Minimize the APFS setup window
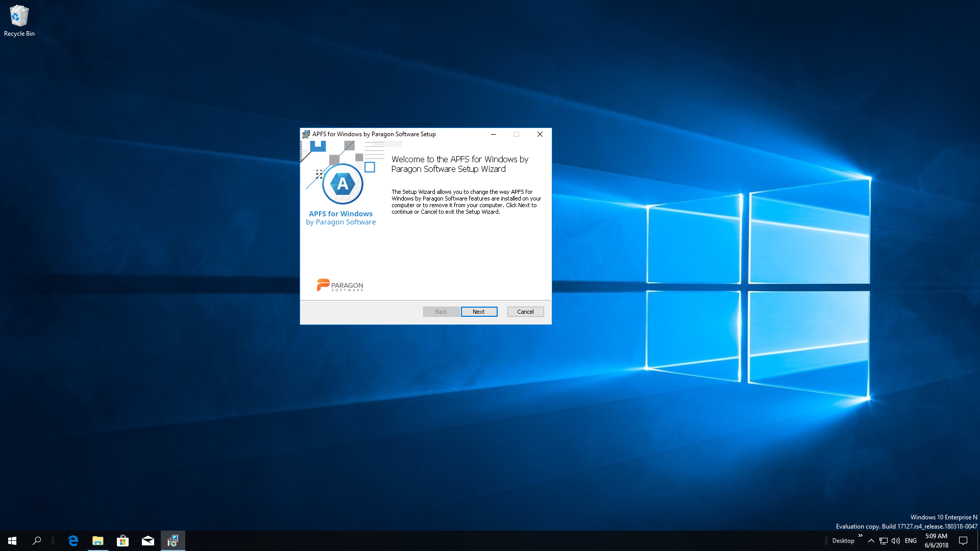This screenshot has width=980, height=551. (493, 134)
